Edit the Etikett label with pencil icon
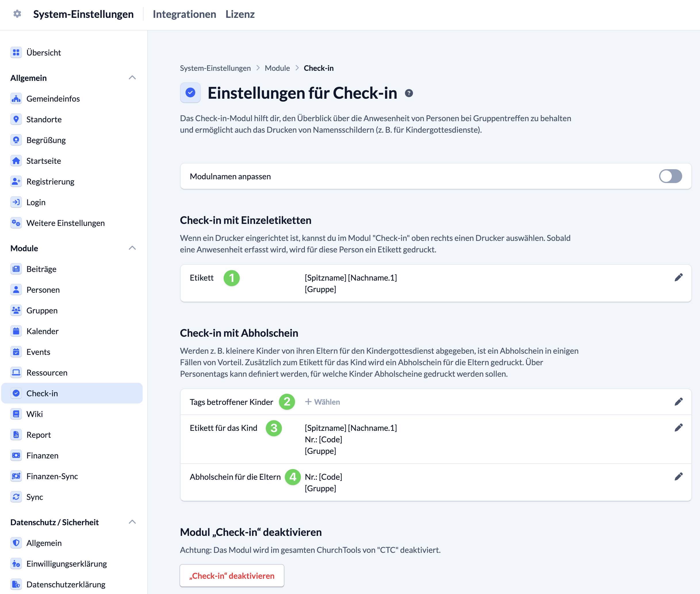This screenshot has height=594, width=700. (678, 277)
